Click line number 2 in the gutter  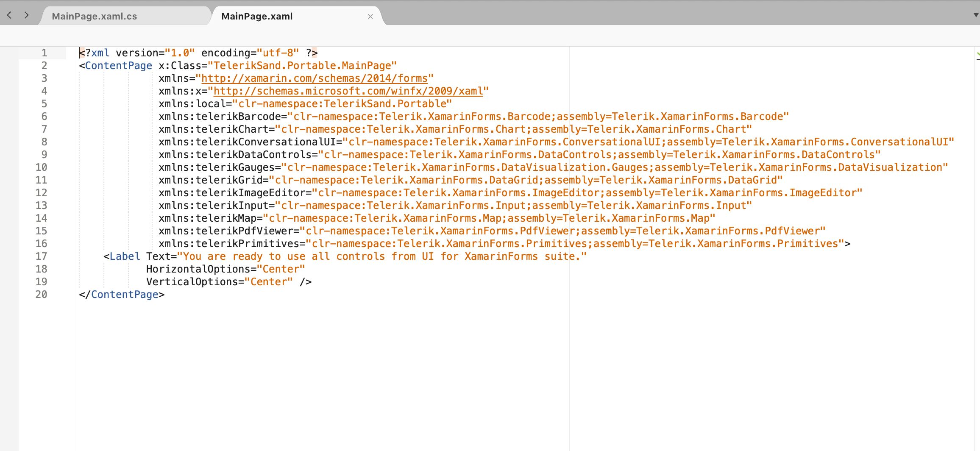pos(44,66)
